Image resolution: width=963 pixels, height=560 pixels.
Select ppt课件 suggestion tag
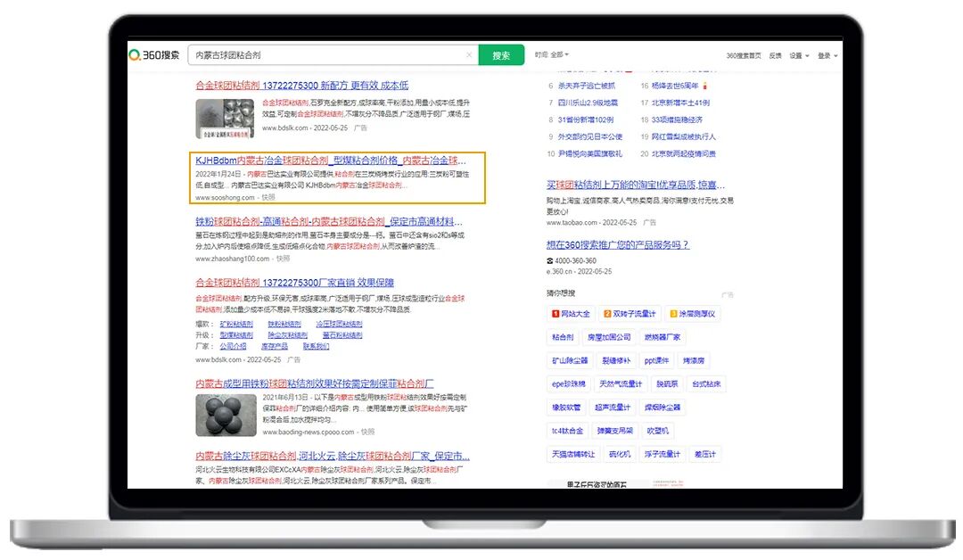click(x=656, y=360)
